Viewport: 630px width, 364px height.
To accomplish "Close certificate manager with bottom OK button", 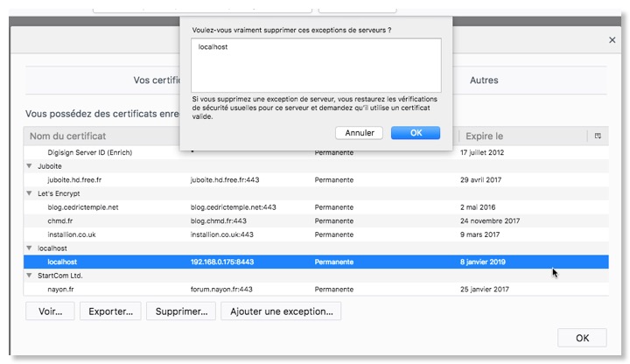I will point(582,338).
